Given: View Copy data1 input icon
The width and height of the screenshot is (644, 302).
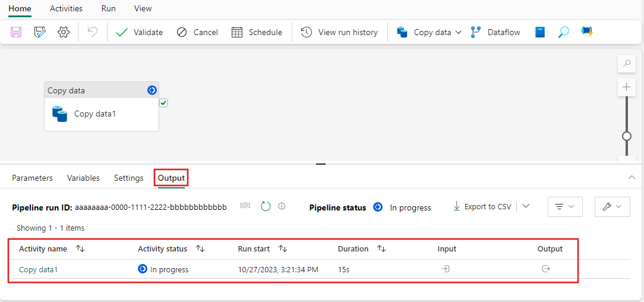Looking at the screenshot, I should [445, 269].
